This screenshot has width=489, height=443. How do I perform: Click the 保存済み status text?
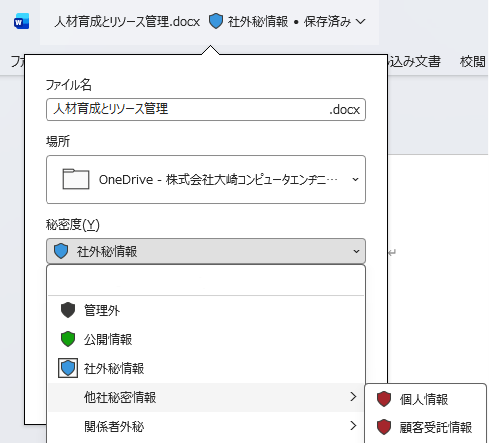coord(327,22)
